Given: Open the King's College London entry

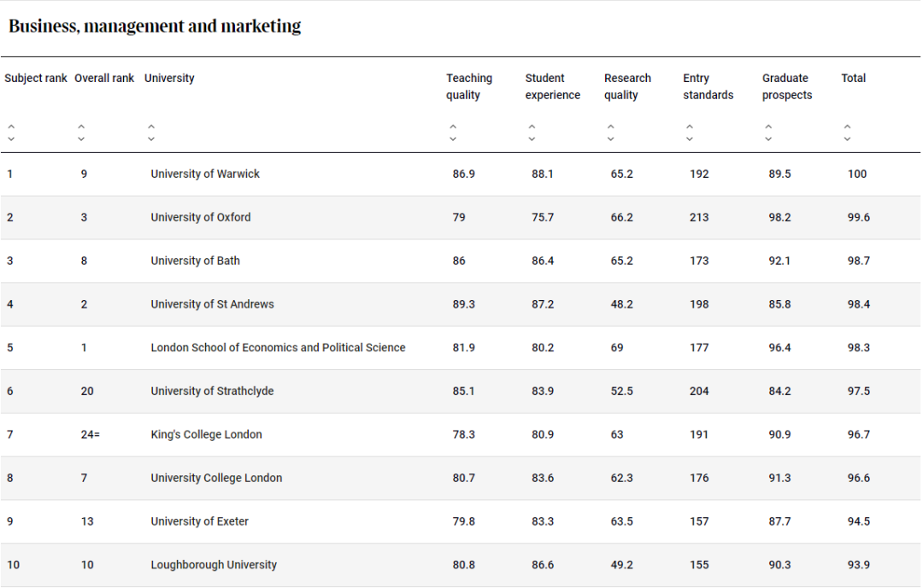Looking at the screenshot, I should pyautogui.click(x=206, y=434).
